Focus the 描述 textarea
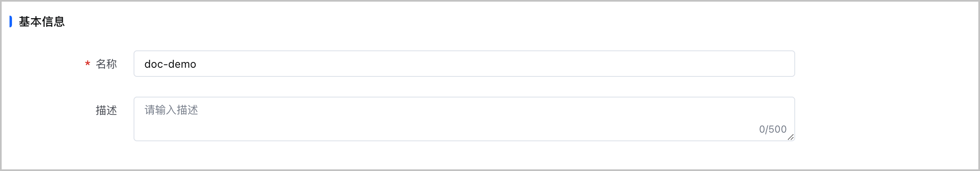980x171 pixels. click(x=464, y=119)
